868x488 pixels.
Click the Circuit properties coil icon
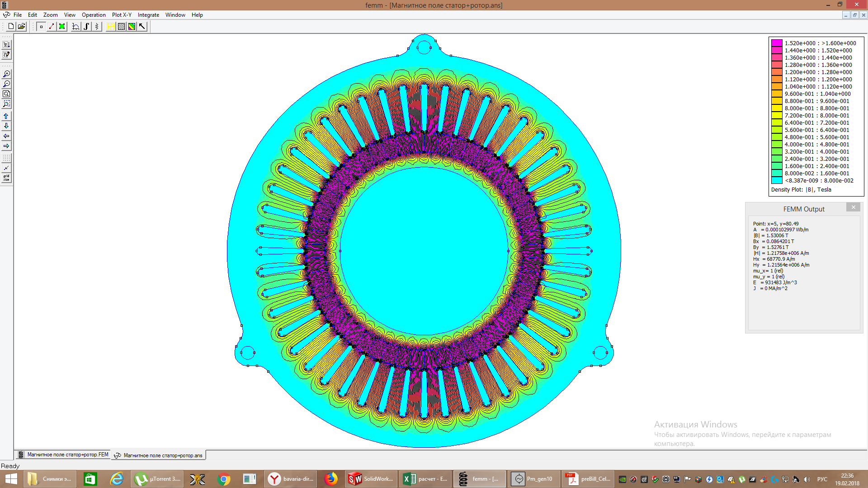coord(97,27)
